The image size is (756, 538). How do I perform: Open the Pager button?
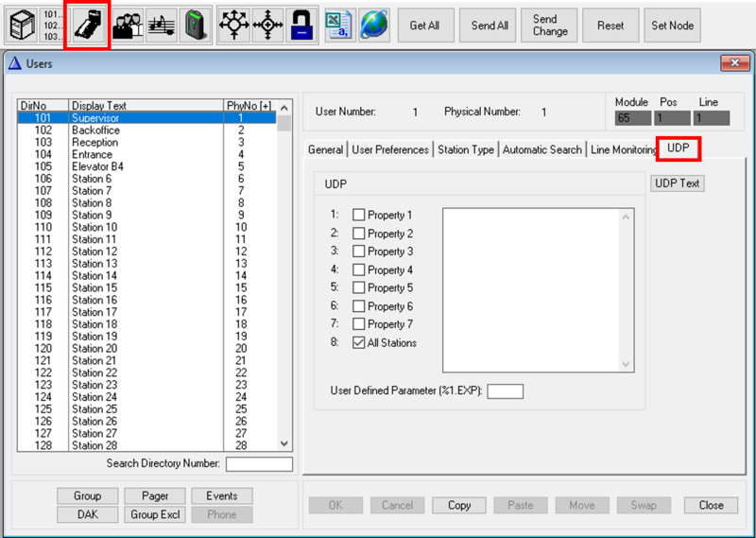point(155,495)
